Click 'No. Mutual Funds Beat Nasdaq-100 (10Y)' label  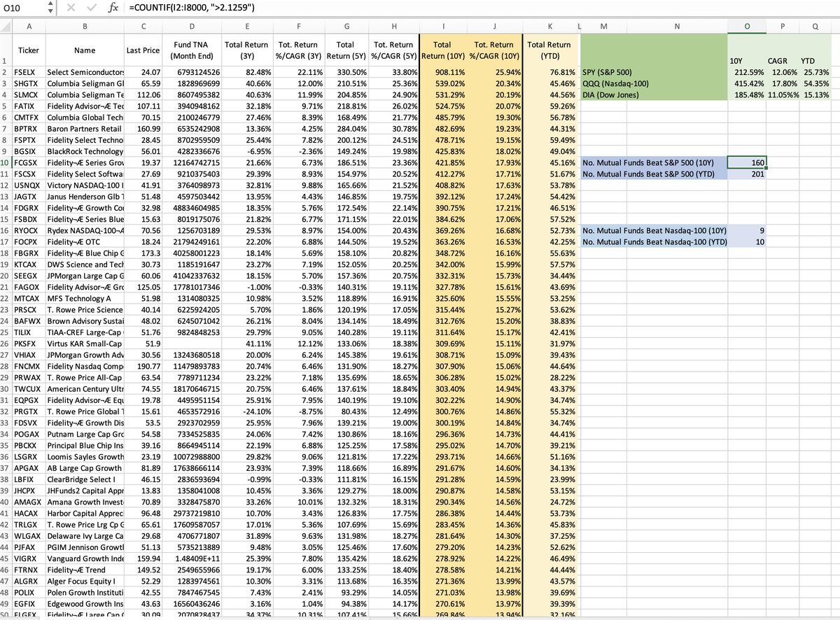click(654, 231)
